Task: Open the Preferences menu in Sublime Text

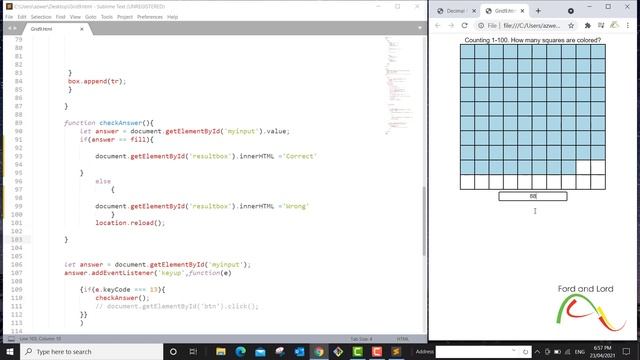Action: pos(150,17)
